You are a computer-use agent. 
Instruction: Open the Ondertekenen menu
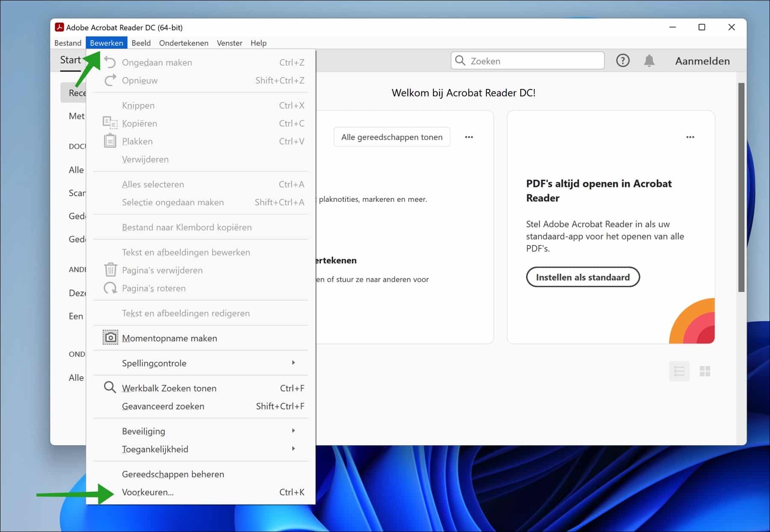tap(184, 43)
